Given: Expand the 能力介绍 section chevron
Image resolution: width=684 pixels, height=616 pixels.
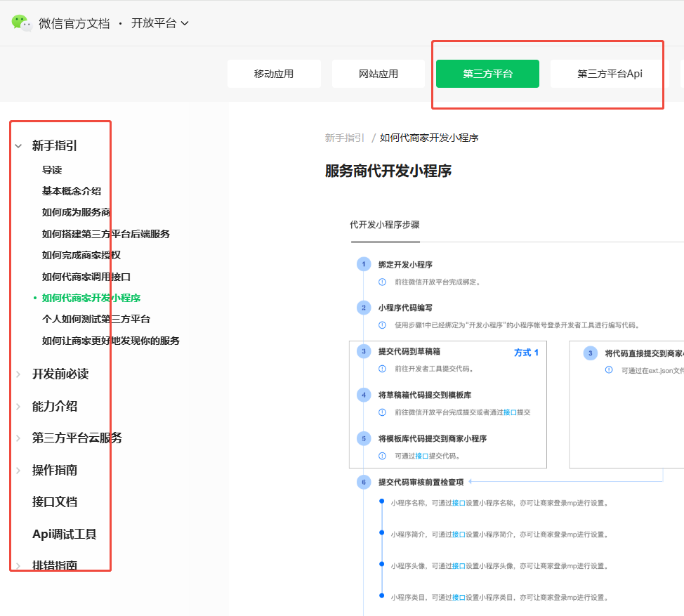Looking at the screenshot, I should tap(18, 407).
